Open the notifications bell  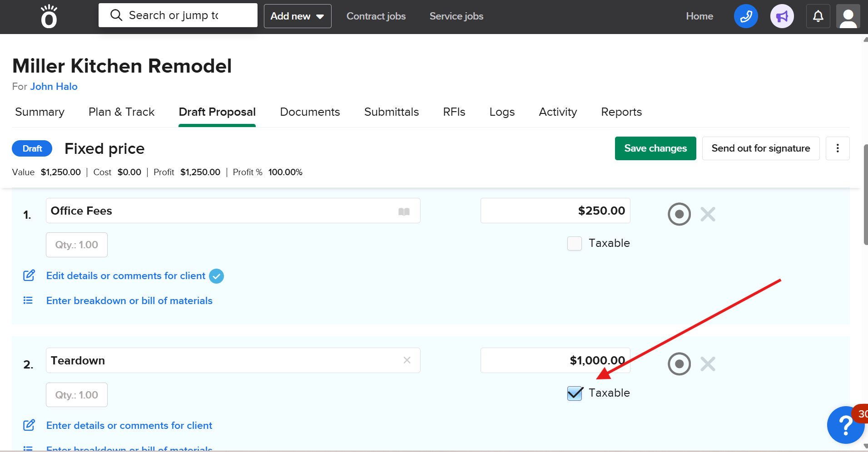[818, 16]
